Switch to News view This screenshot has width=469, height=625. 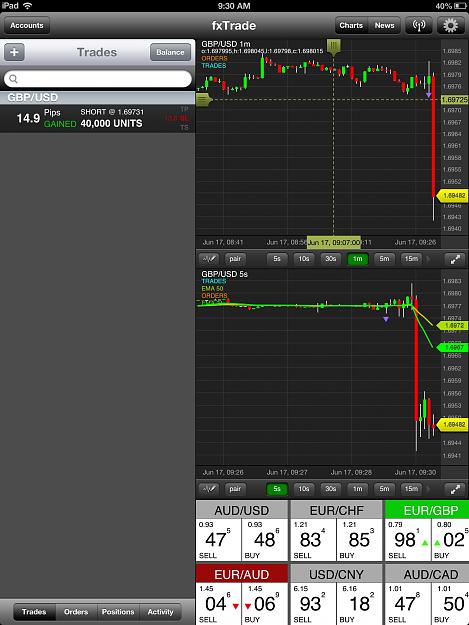coord(384,26)
